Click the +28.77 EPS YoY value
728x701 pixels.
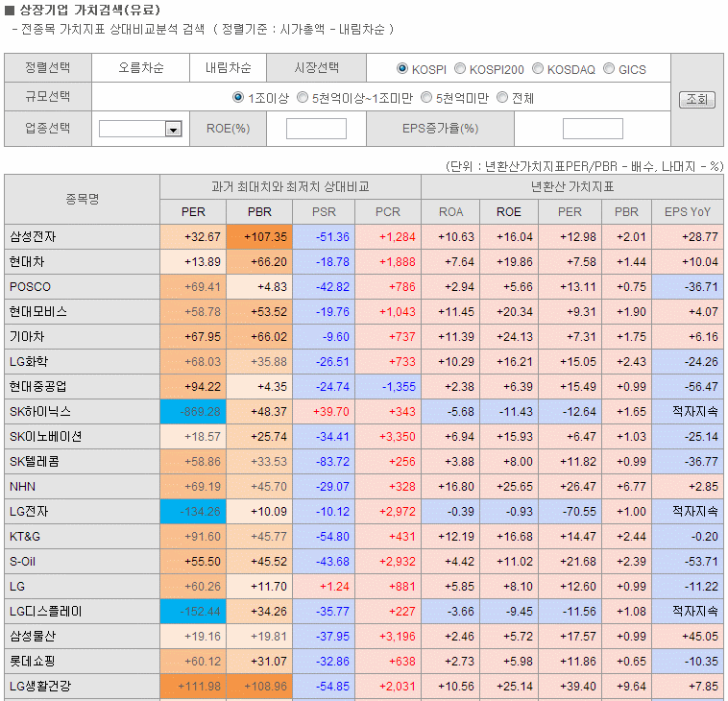pos(700,237)
